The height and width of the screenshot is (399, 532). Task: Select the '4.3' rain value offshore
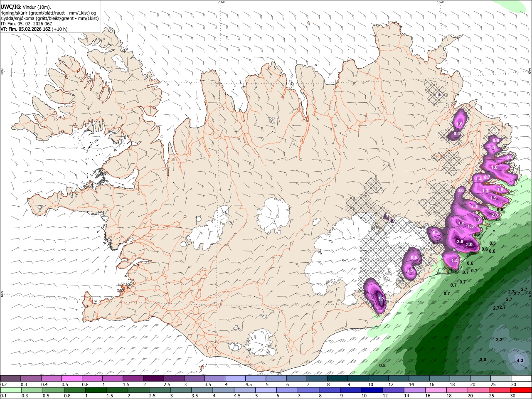pyautogui.click(x=520, y=360)
